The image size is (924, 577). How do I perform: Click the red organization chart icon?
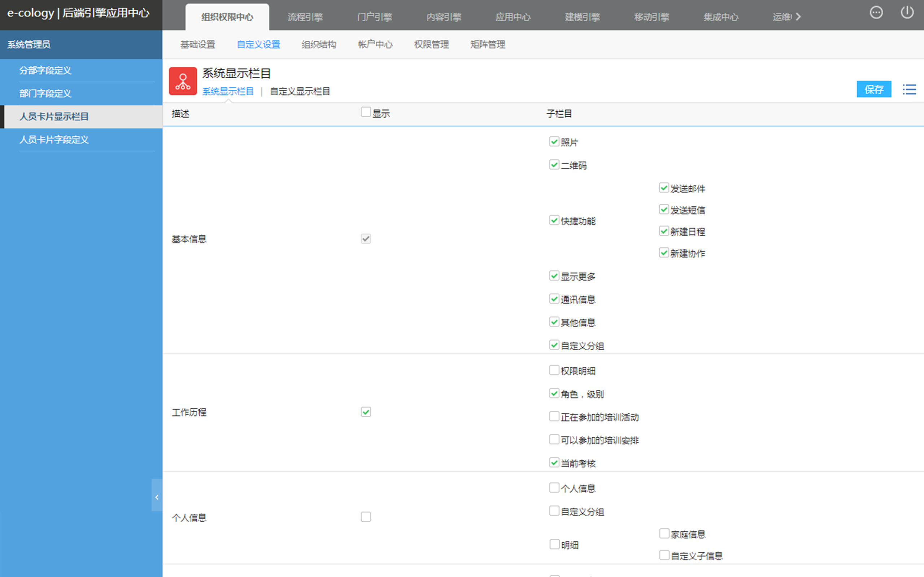[183, 81]
